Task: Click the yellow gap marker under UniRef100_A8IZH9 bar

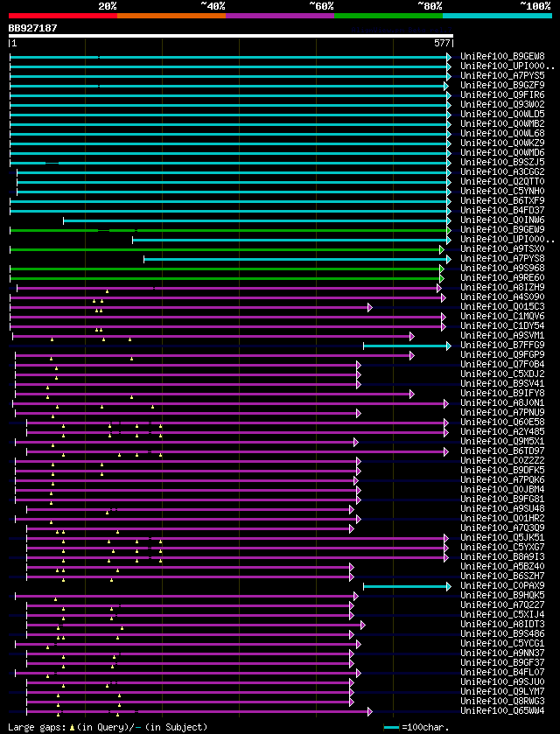Action: pyautogui.click(x=107, y=291)
